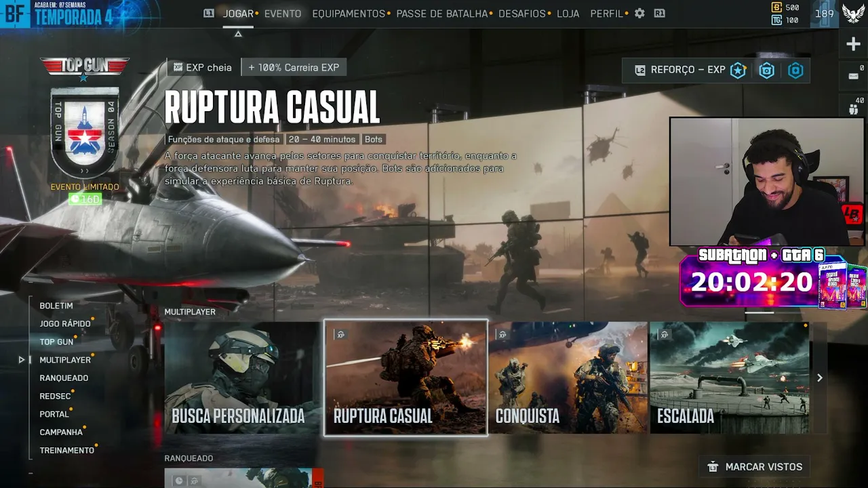Click the R1 bumper icon after settings
The height and width of the screenshot is (488, 868).
tap(659, 14)
